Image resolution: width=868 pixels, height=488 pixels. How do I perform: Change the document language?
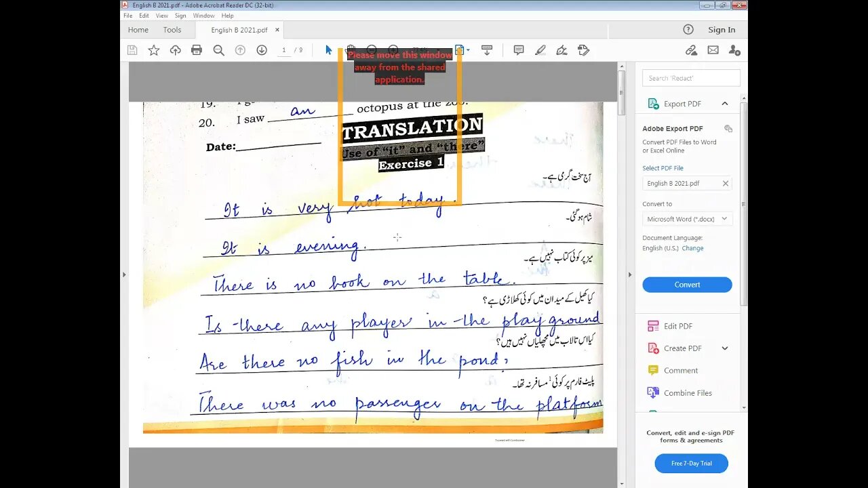693,248
